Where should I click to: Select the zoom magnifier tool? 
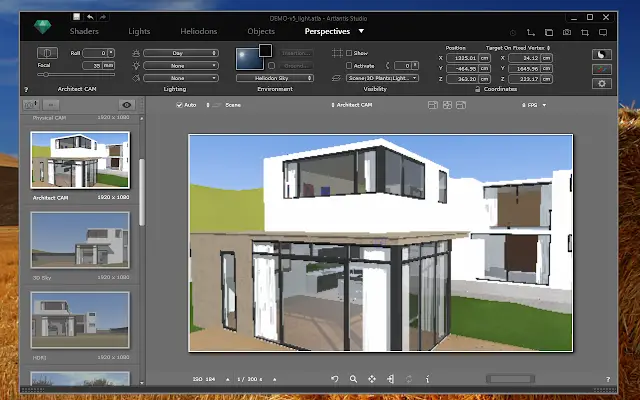[x=353, y=379]
